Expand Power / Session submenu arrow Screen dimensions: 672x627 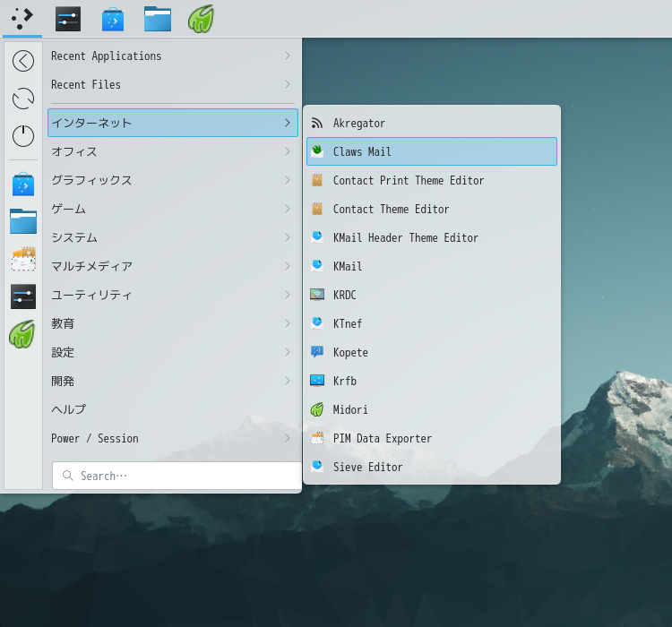click(288, 438)
